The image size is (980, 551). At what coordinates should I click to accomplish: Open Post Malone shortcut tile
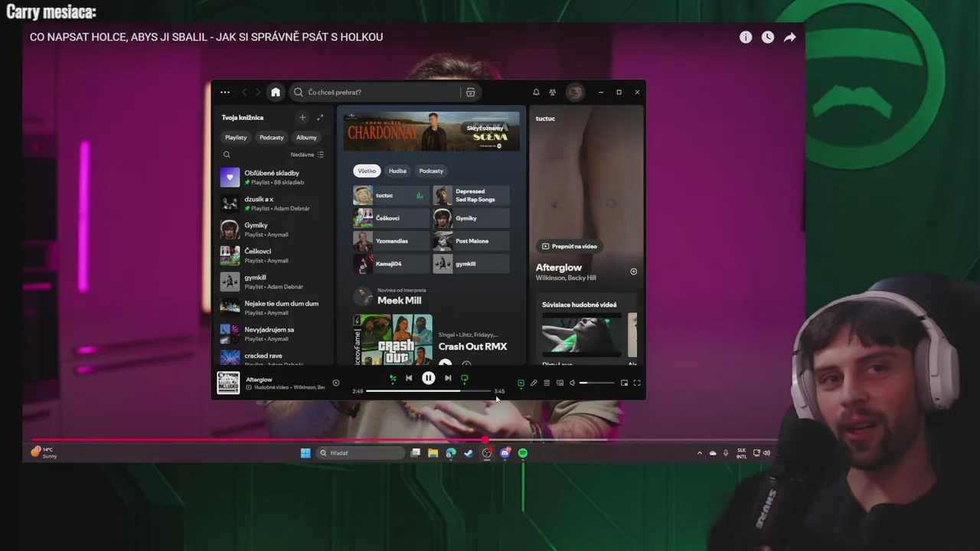click(471, 241)
